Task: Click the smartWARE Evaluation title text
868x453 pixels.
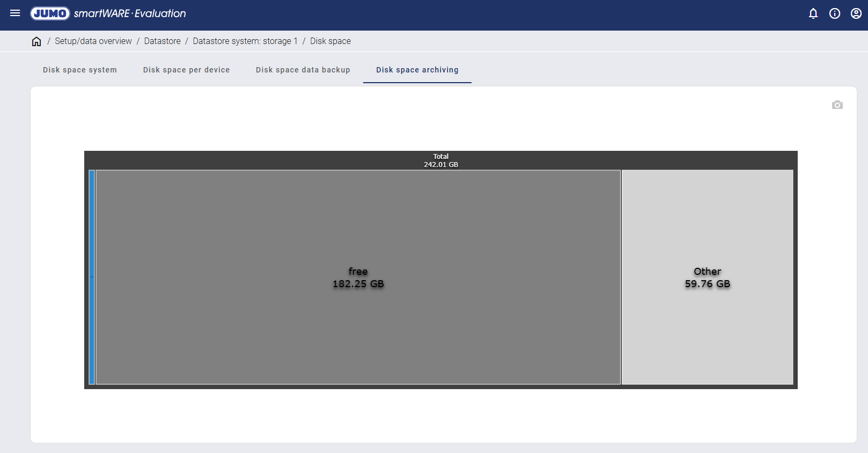Action: point(130,13)
